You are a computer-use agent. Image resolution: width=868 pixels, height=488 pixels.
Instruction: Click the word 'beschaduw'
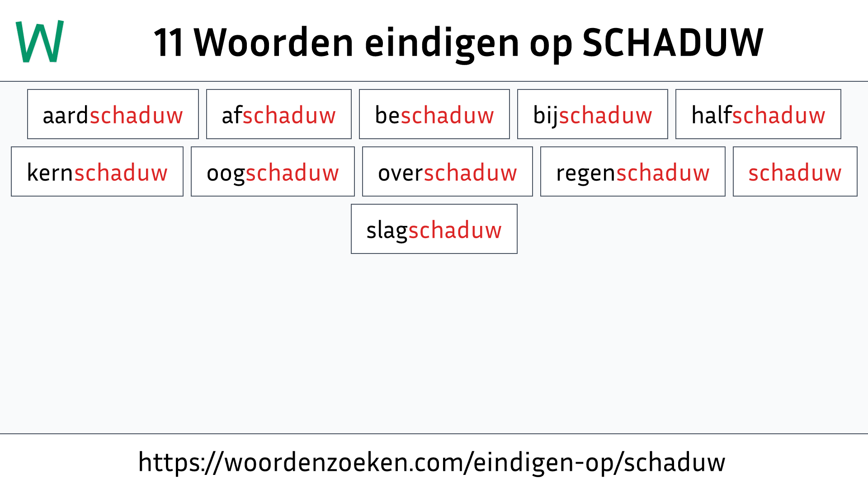click(434, 114)
